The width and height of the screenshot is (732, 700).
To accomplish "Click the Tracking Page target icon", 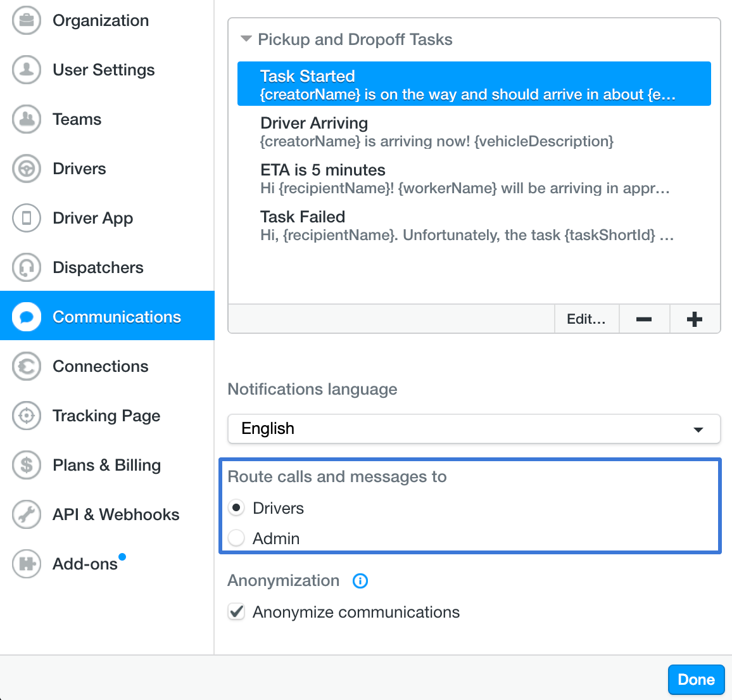I will click(x=27, y=416).
